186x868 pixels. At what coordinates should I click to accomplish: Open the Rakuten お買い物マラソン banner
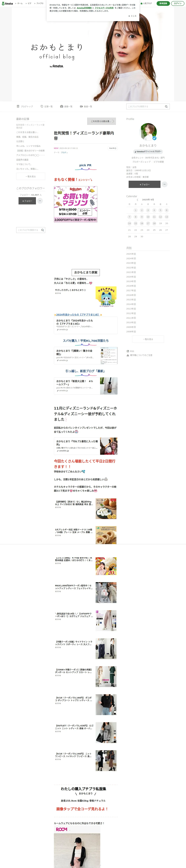[x=76, y=204]
